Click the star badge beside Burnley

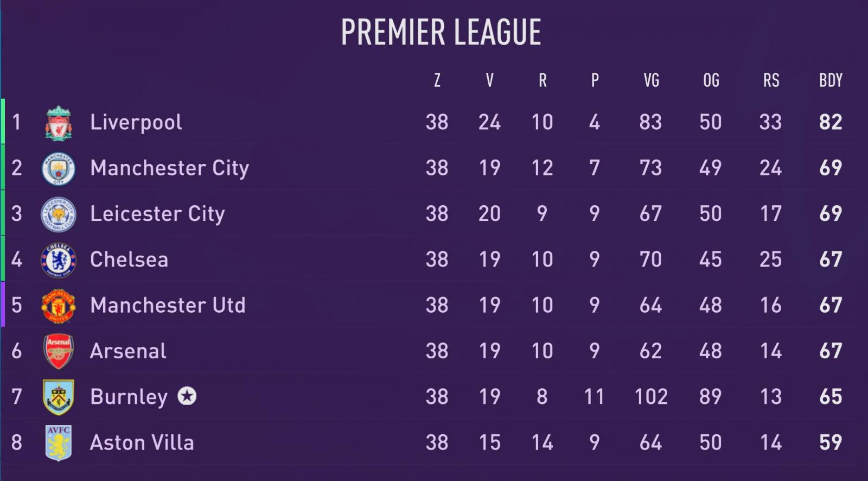click(x=187, y=396)
